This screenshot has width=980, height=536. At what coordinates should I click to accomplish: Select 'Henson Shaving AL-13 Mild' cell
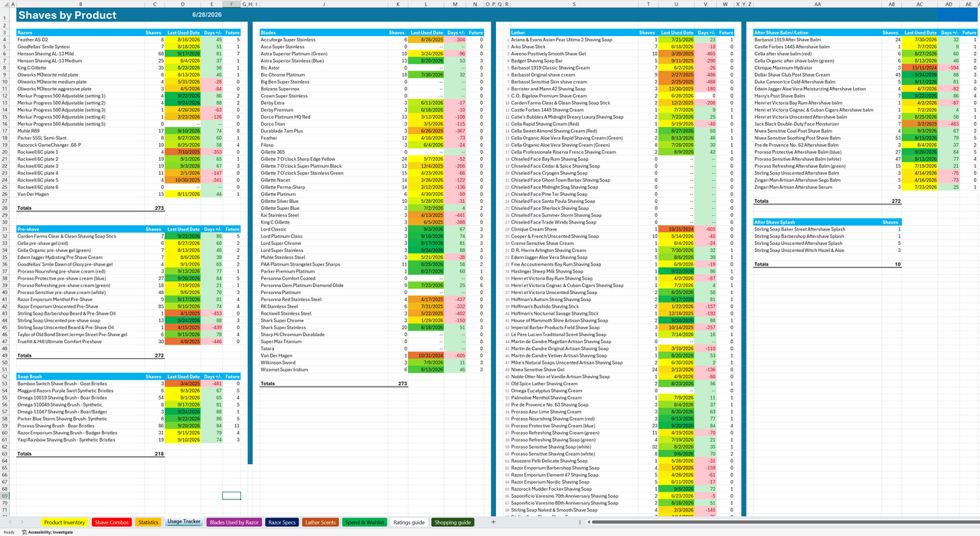tap(80, 54)
